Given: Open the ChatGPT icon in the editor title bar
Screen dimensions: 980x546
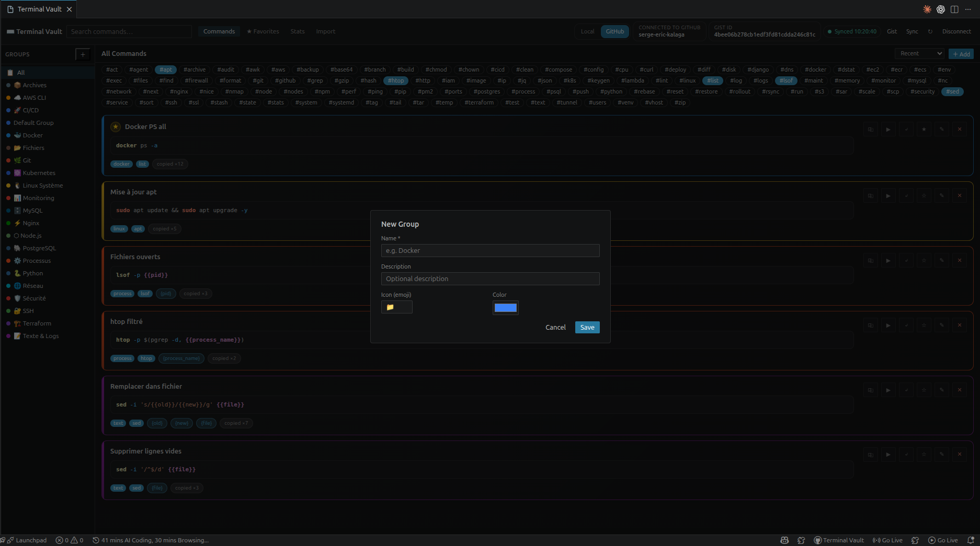Looking at the screenshot, I should click(941, 9).
